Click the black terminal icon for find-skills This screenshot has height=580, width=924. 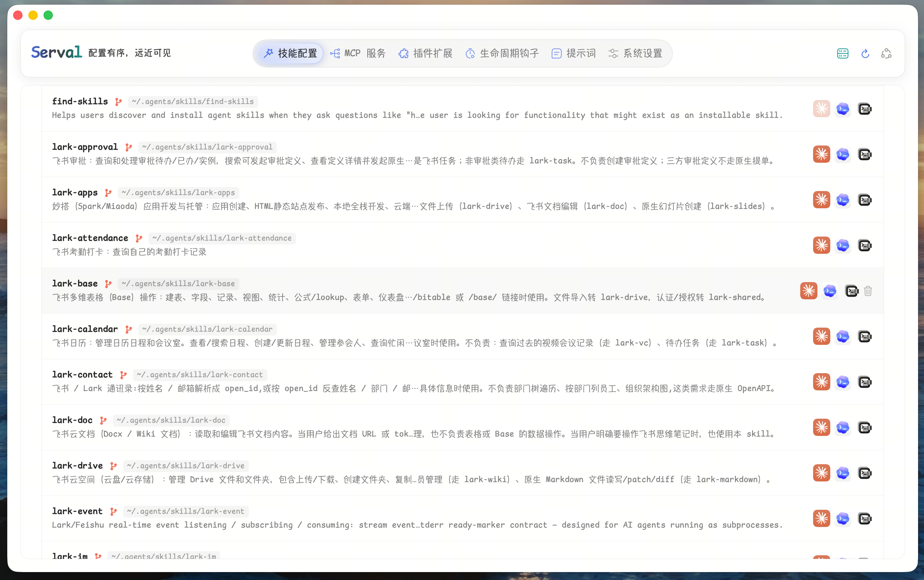865,109
